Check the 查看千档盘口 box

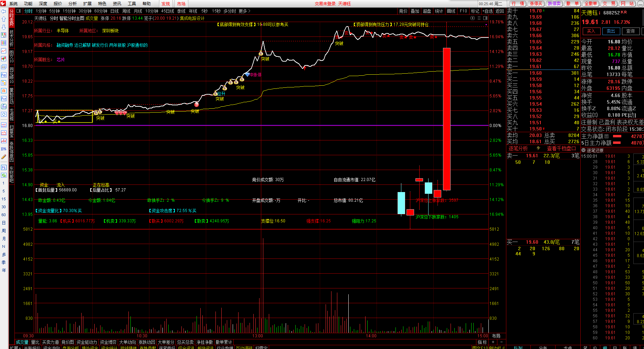pos(573,148)
